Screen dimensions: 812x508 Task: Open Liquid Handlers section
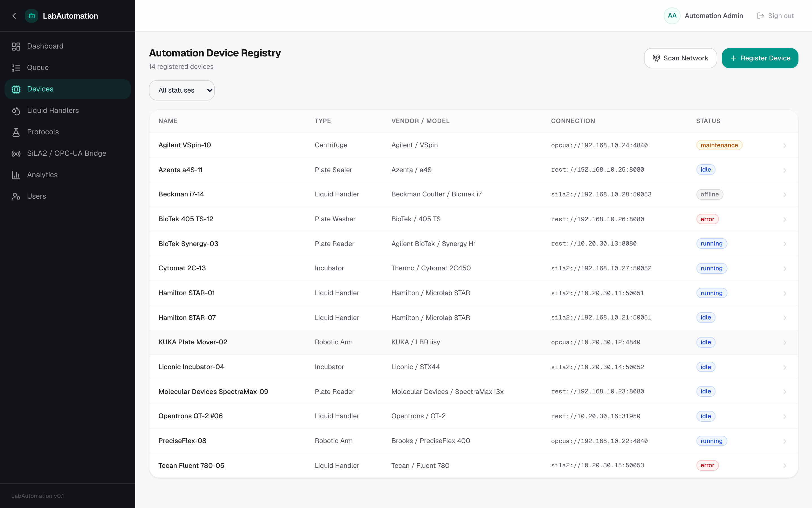click(x=67, y=111)
